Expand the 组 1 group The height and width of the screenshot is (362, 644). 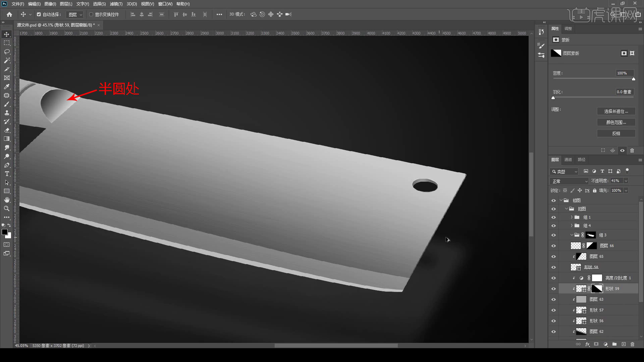[x=572, y=217]
